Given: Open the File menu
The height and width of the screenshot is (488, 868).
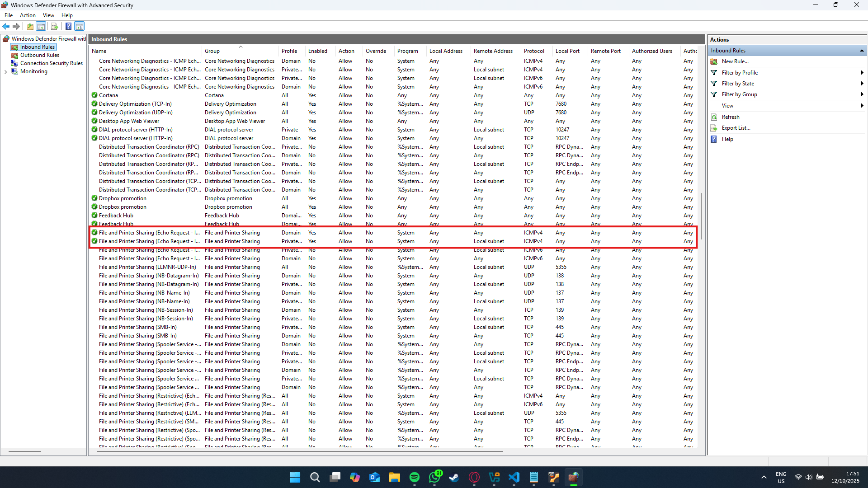Looking at the screenshot, I should (x=9, y=15).
